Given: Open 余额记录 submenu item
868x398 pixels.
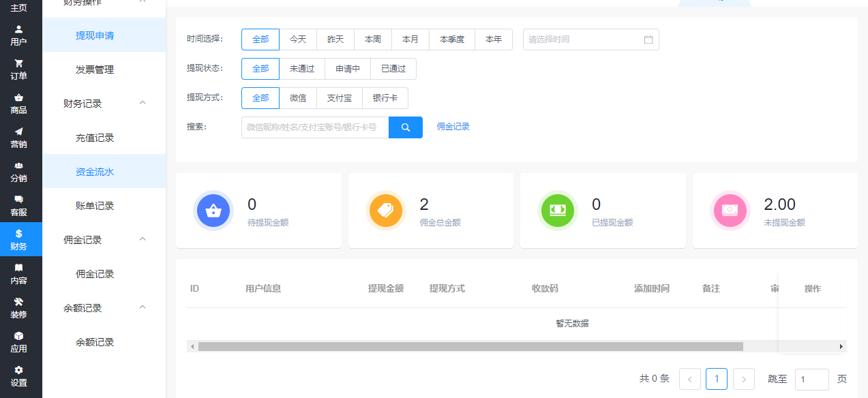Looking at the screenshot, I should pos(104,341).
